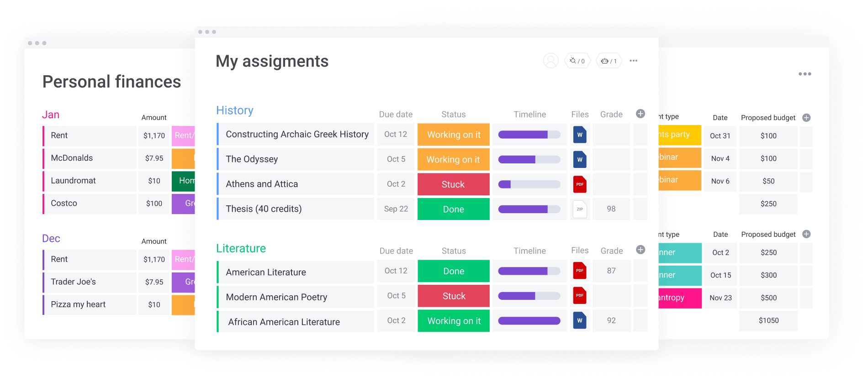Add a column to the Literature group
The width and height of the screenshot is (868, 382).
640,250
